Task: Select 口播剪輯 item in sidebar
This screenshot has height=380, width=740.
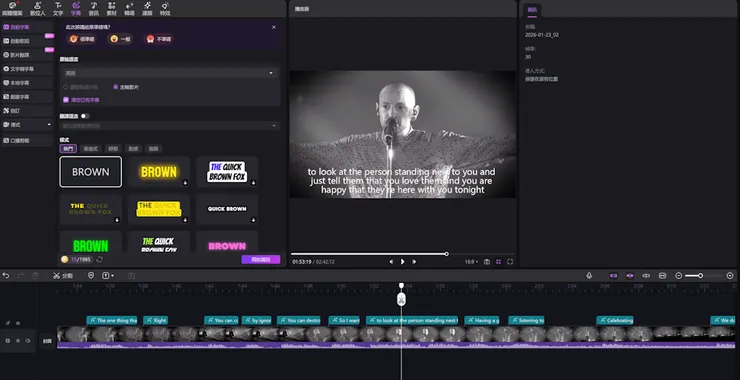Action: click(x=27, y=140)
